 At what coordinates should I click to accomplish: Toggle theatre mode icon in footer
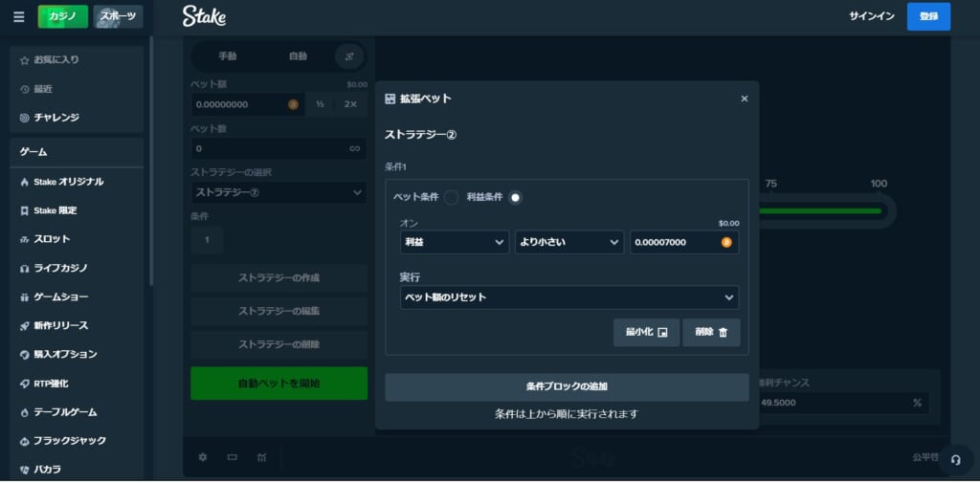(x=233, y=457)
